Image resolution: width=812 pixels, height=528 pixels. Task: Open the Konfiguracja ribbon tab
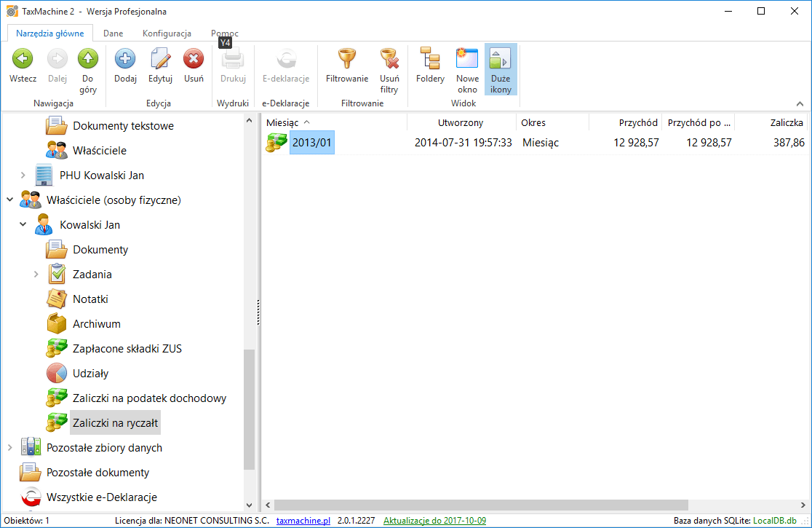point(167,34)
